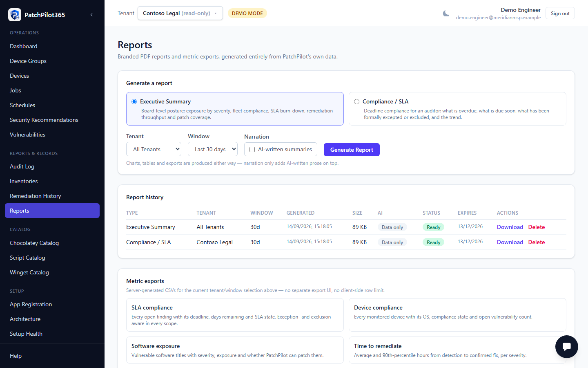Click the All Tenants cell in report history
Viewport: 588px width, 368px height.
click(210, 227)
